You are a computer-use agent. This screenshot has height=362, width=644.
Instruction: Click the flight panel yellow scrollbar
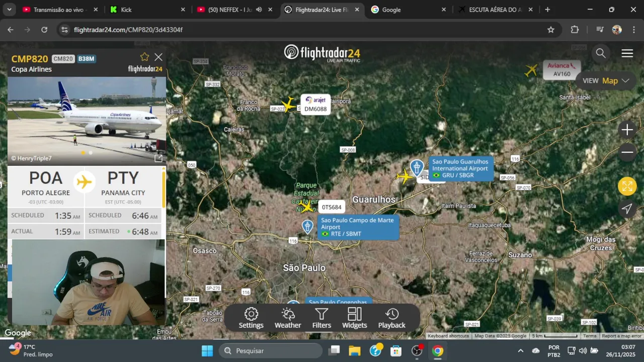[164, 189]
